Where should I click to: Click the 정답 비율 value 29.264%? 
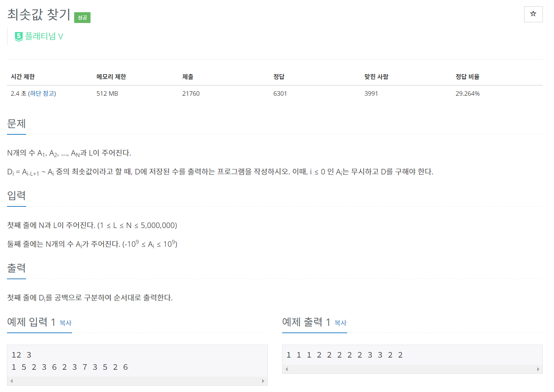(468, 93)
